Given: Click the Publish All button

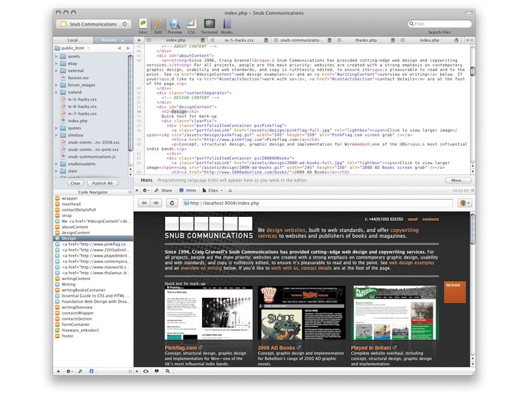Looking at the screenshot, I should tap(102, 184).
